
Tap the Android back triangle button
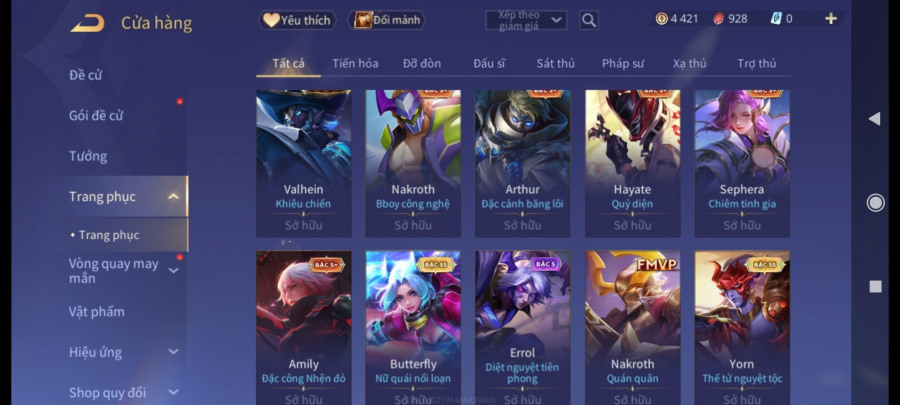click(x=874, y=119)
